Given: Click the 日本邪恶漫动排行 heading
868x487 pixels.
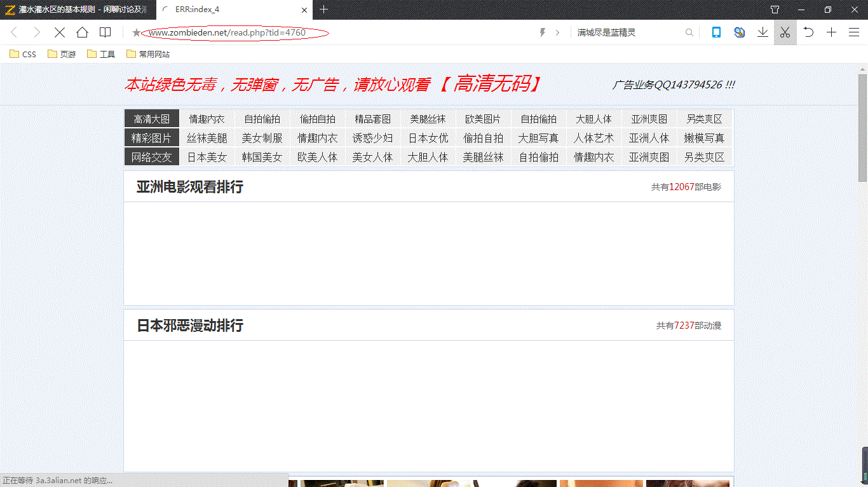Looking at the screenshot, I should pos(190,326).
